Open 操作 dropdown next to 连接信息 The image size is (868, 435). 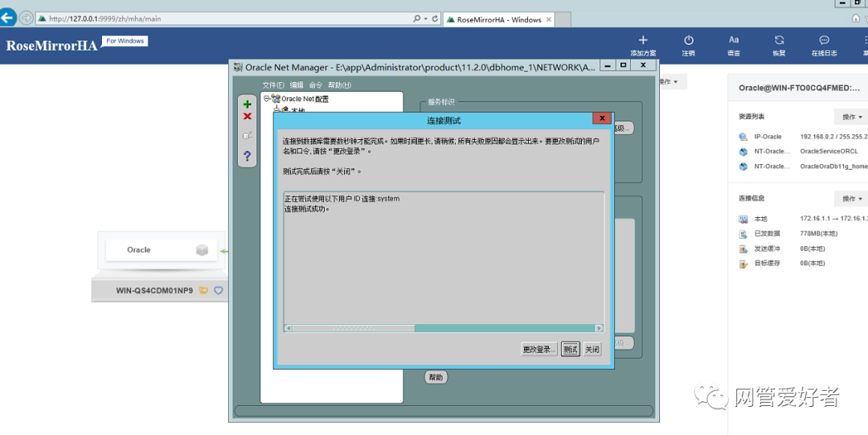(x=851, y=199)
